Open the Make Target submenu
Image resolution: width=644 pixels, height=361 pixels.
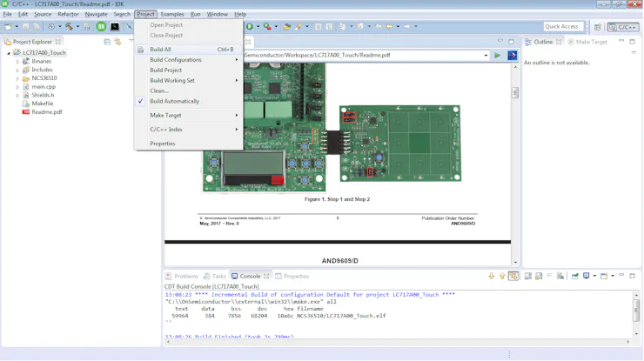(x=189, y=116)
